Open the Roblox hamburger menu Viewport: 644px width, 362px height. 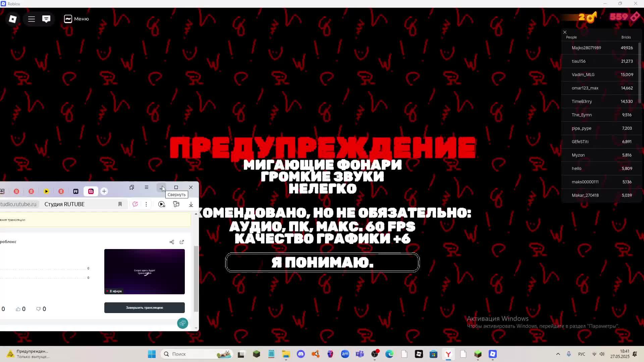(32, 19)
